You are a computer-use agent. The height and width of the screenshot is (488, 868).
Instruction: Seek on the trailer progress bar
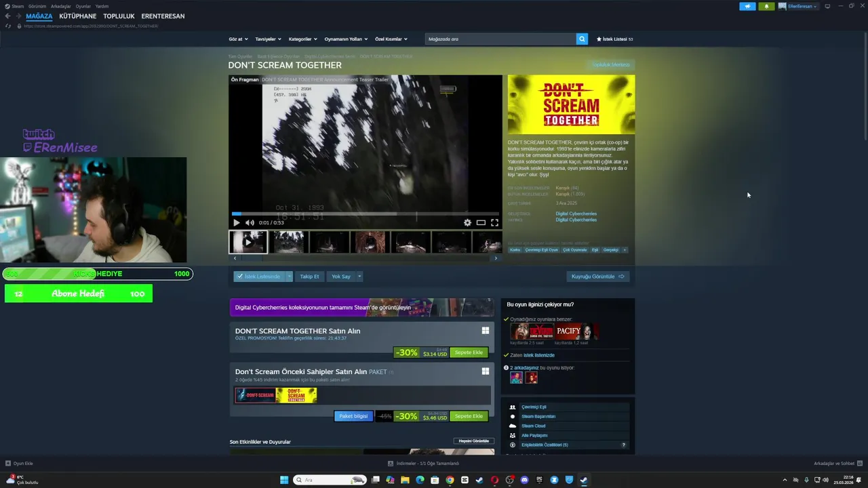pos(366,213)
